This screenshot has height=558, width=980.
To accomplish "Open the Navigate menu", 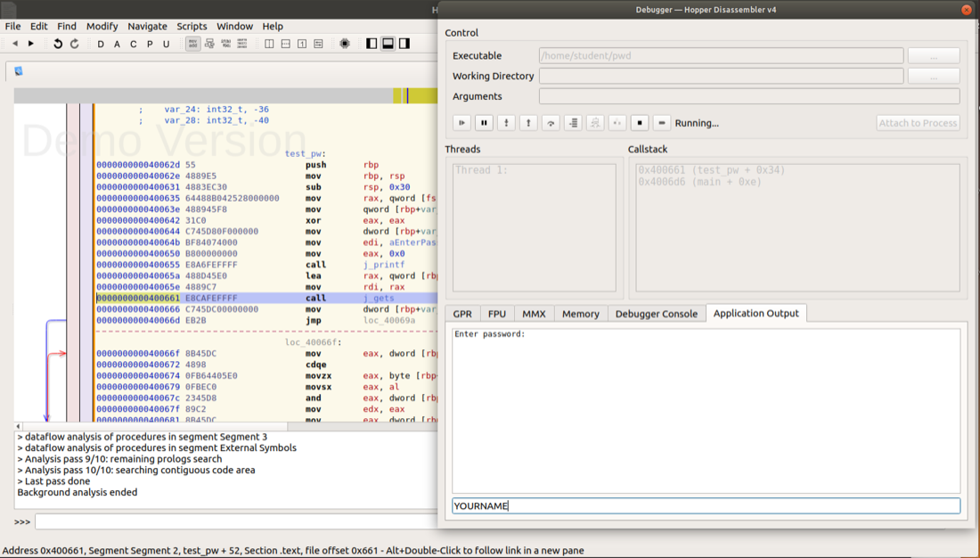I will click(147, 26).
